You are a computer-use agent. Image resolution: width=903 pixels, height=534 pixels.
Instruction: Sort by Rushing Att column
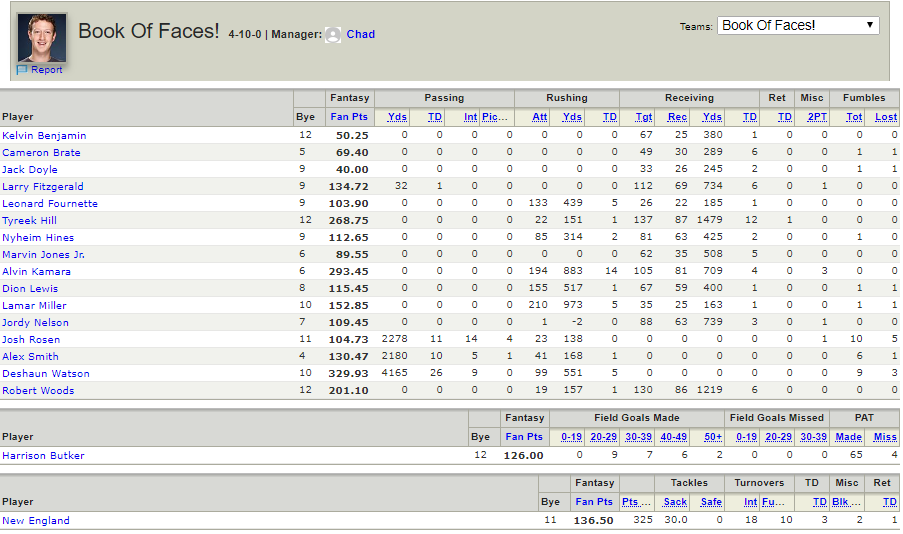tap(540, 117)
